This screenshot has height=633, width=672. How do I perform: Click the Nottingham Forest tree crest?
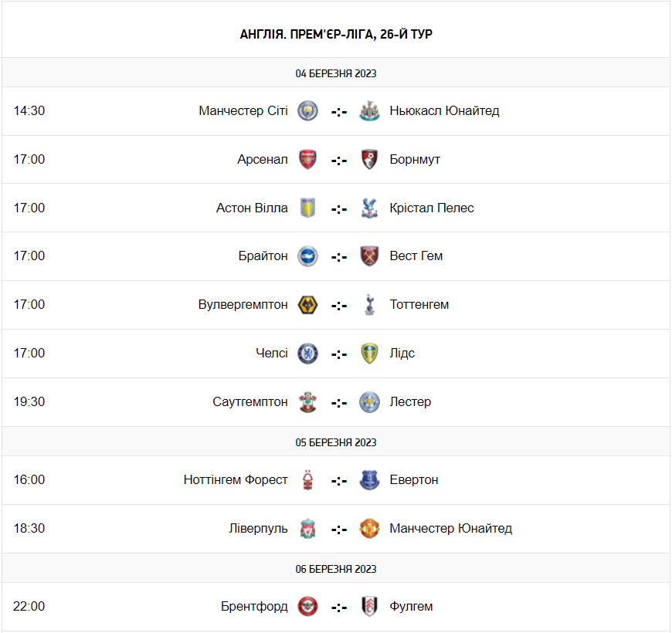pyautogui.click(x=308, y=480)
